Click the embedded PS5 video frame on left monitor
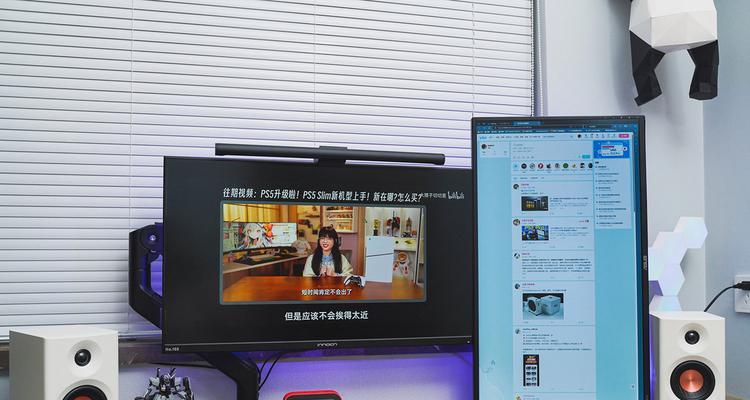This screenshot has height=400, width=750. (x=323, y=253)
